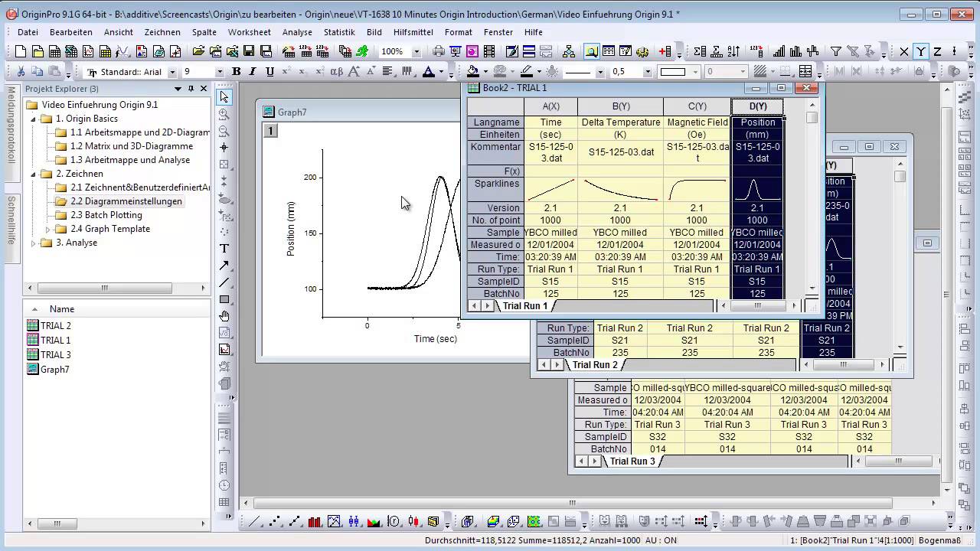Toggle Bold text formatting
The height and width of the screenshot is (551, 980).
(237, 72)
